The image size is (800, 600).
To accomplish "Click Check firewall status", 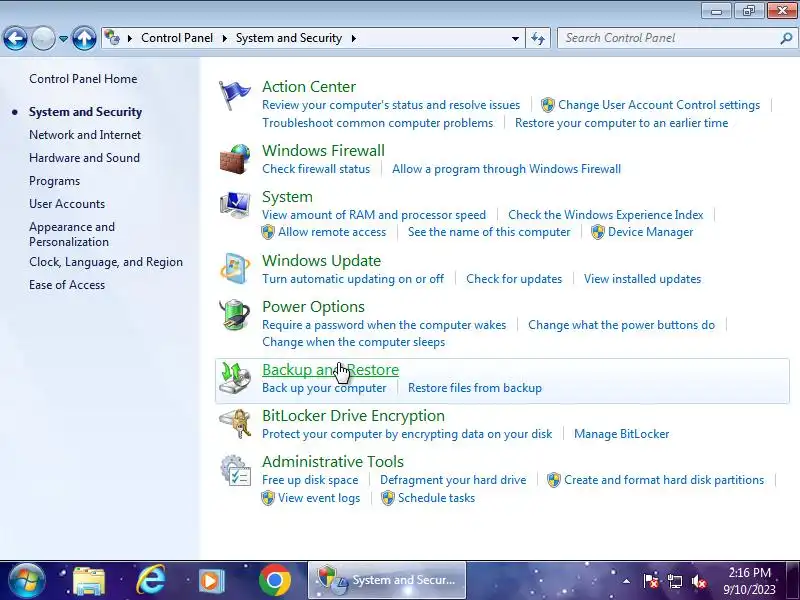I will point(316,169).
